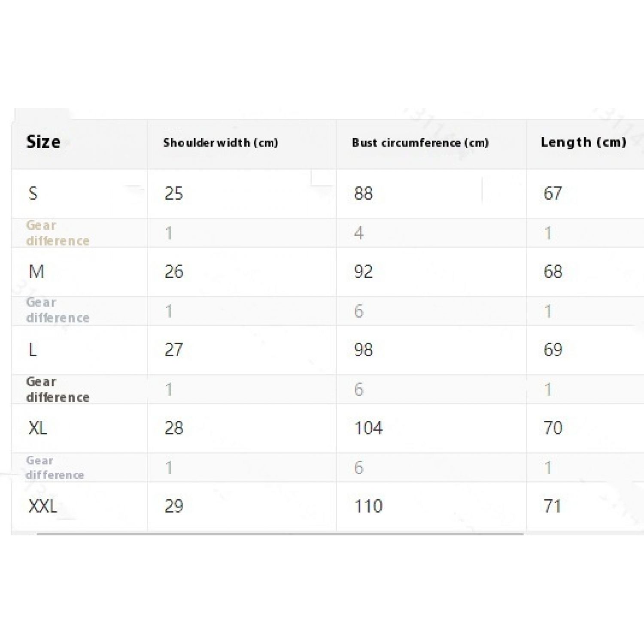Click the bust value 92 for M
644x644 pixels.
(363, 272)
